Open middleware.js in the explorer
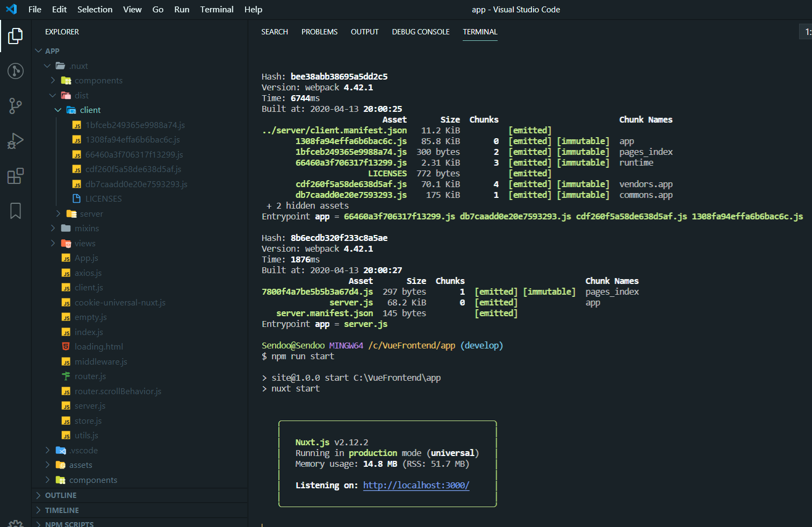 (101, 361)
